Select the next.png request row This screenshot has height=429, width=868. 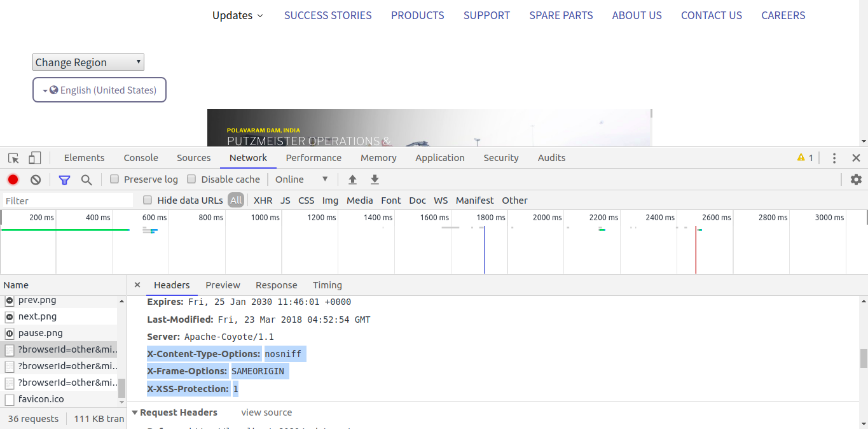pyautogui.click(x=59, y=316)
